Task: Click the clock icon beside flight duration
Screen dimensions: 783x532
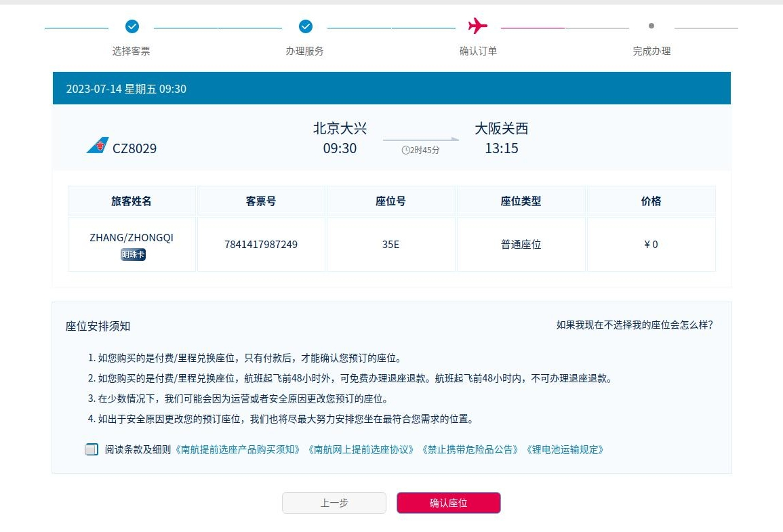Action: 405,150
